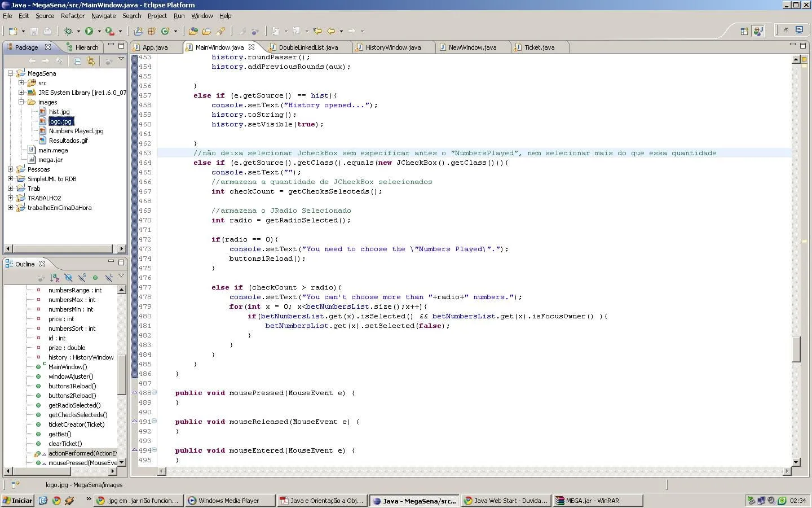This screenshot has width=812, height=508.
Task: Toggle Hide Fields in Outline toolbar
Action: 68,278
